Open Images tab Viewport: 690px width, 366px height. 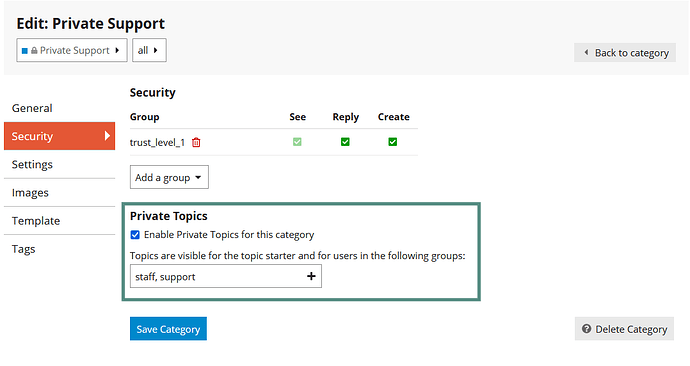point(59,193)
